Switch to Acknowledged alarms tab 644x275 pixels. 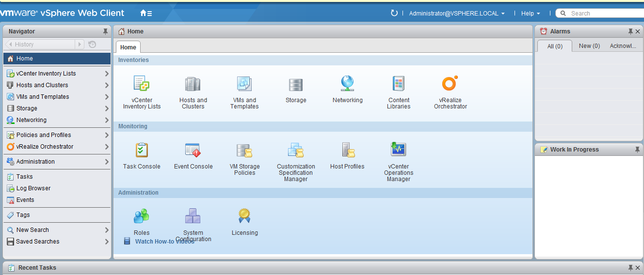(x=623, y=46)
